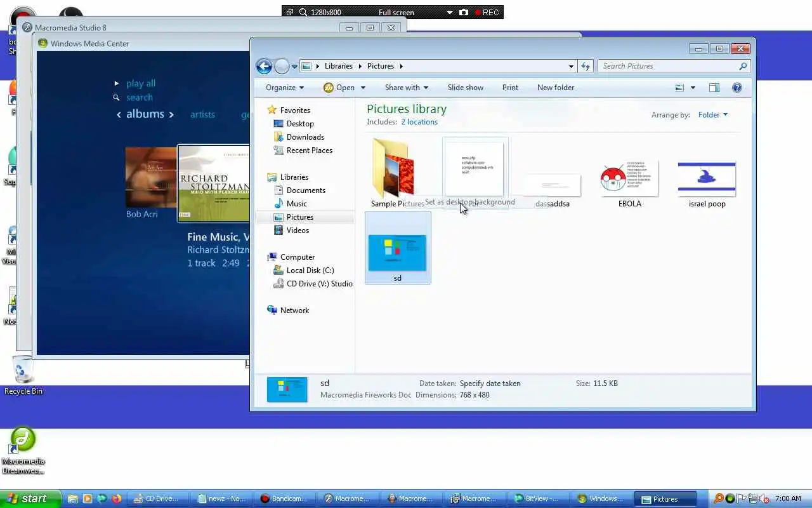Open the Macromedia Dreamweaver desktop shortcut
The height and width of the screenshot is (508, 812).
click(x=23, y=451)
